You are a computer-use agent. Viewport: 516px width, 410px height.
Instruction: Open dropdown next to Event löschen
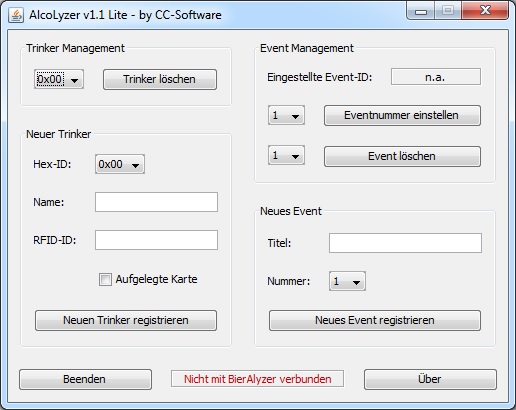(286, 155)
